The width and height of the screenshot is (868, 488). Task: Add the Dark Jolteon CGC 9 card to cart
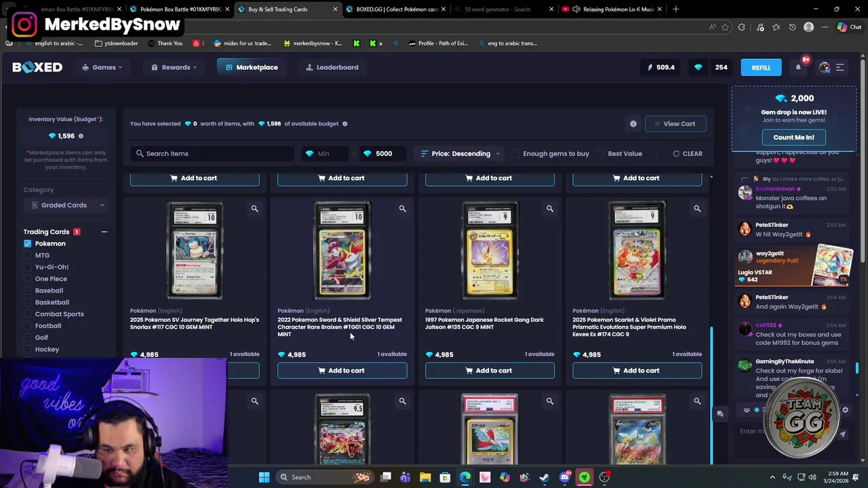[x=490, y=371]
